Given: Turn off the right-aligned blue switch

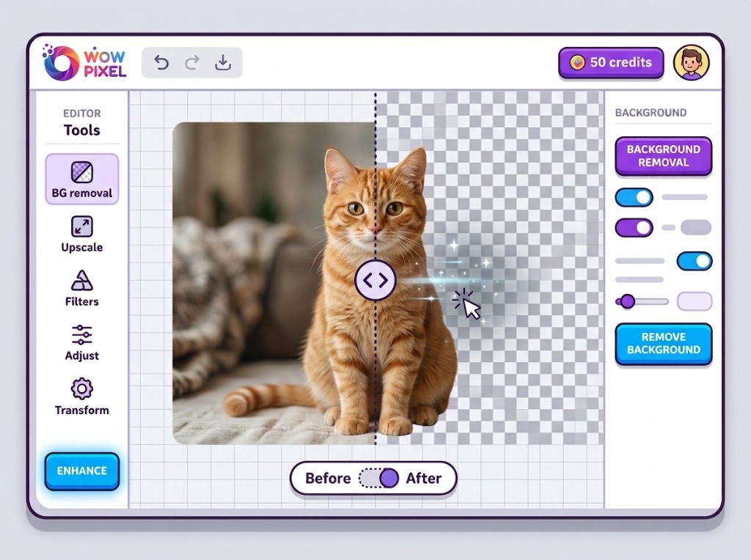Looking at the screenshot, I should coord(694,262).
